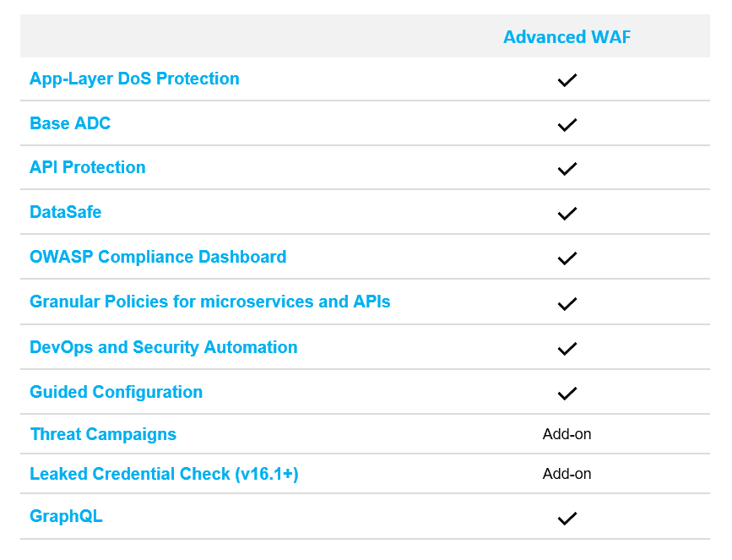Click the Guided Configuration checkmark icon
The image size is (732, 560).
coord(567,393)
